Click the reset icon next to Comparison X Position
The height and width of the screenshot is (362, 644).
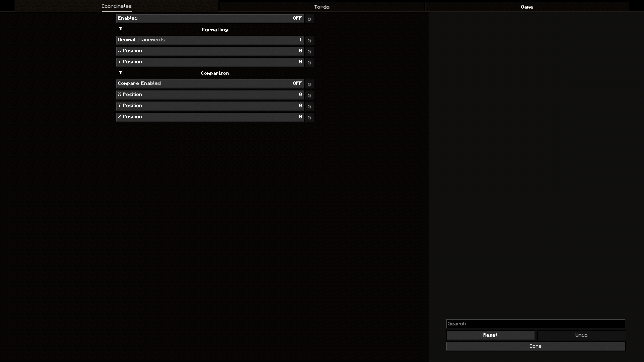pyautogui.click(x=309, y=95)
